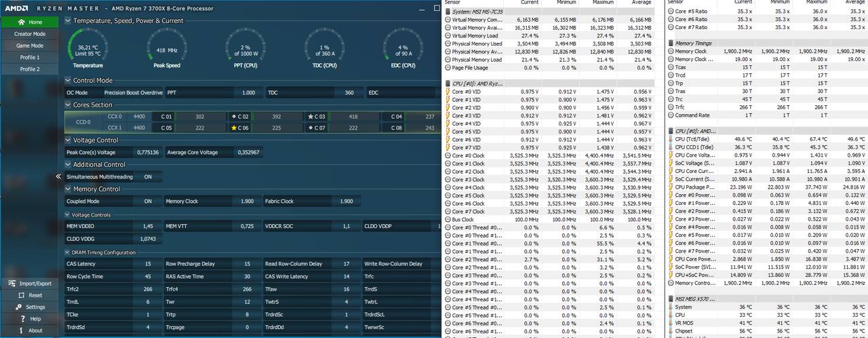868x338 pixels.
Task: Select the Memory Clock sensor row in HWiNFO
Action: pyautogui.click(x=766, y=52)
